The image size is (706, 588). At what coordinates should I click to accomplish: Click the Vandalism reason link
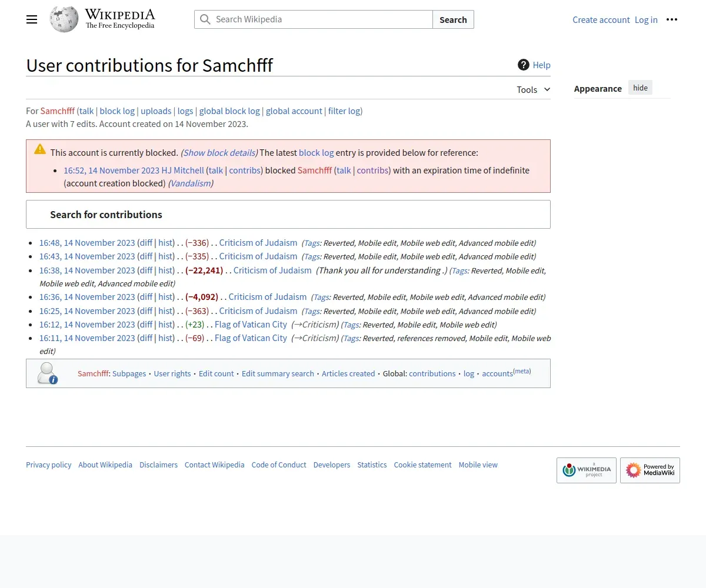191,183
